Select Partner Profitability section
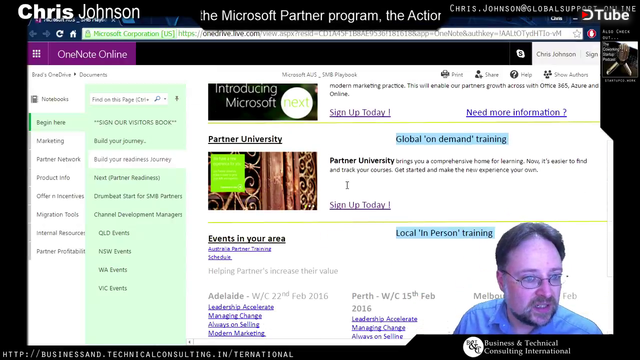 [58, 251]
